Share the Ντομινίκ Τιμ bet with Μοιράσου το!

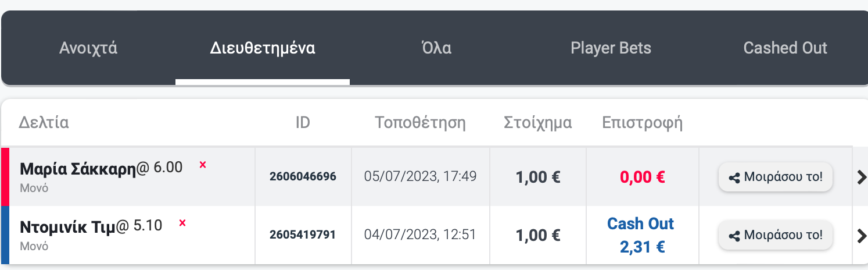click(x=776, y=235)
